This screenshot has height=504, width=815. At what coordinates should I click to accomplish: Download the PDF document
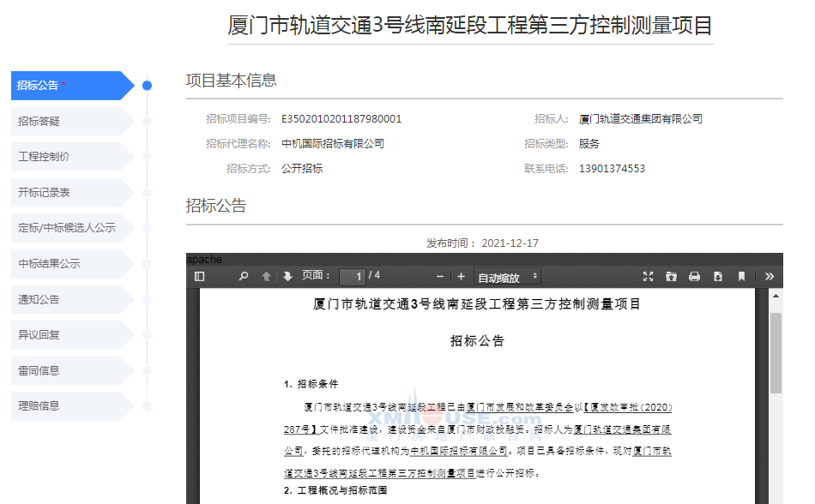717,277
